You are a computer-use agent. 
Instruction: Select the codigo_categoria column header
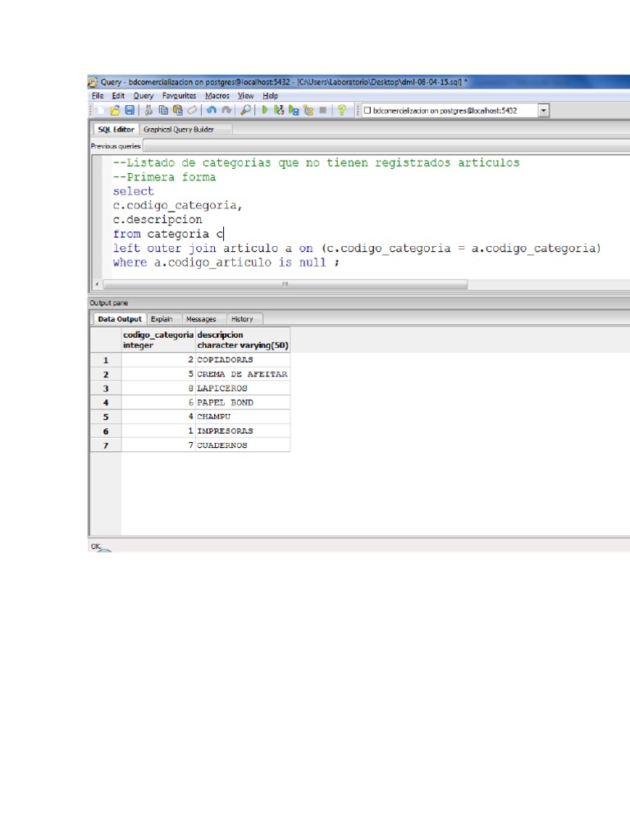158,340
